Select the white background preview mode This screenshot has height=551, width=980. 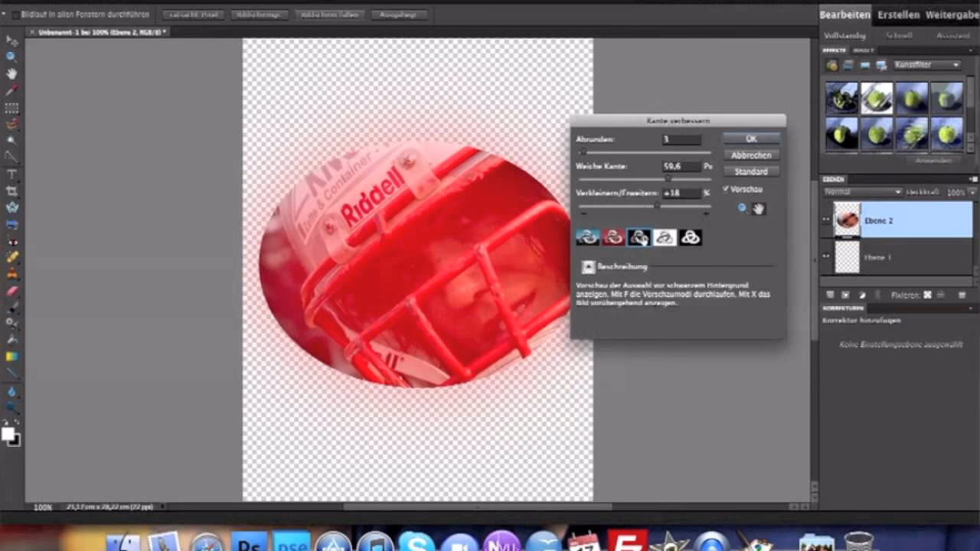[x=665, y=237]
